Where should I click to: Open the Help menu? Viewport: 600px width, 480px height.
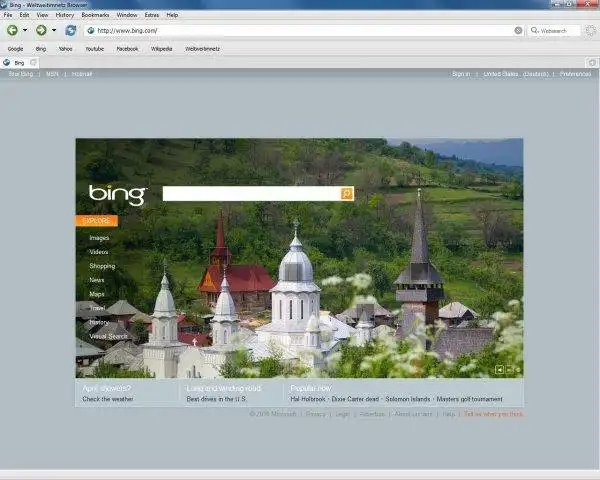[x=172, y=15]
